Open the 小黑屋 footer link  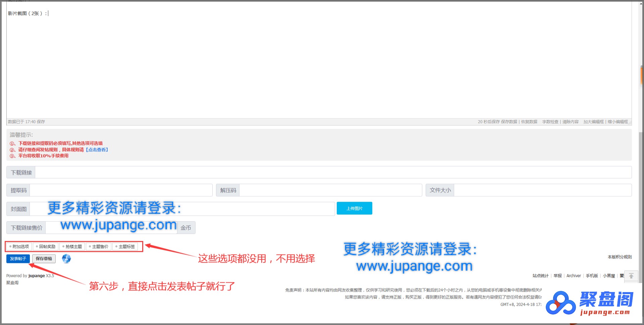(609, 276)
